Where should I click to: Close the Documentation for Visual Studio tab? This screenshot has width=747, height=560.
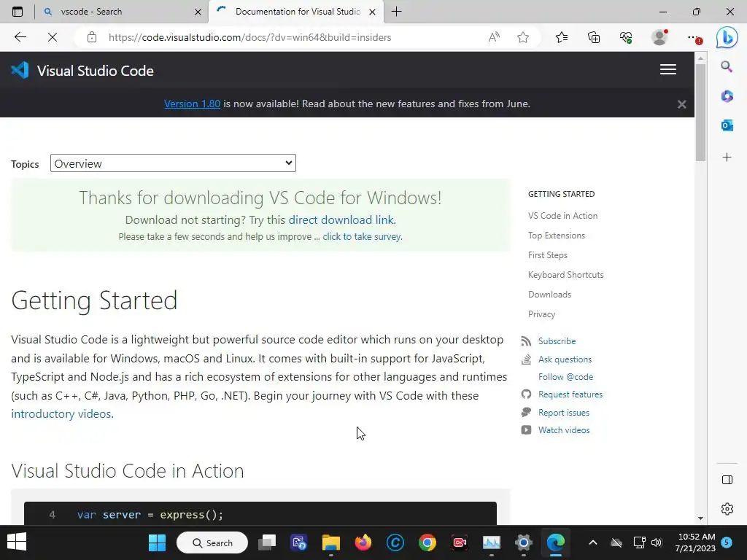(x=373, y=12)
